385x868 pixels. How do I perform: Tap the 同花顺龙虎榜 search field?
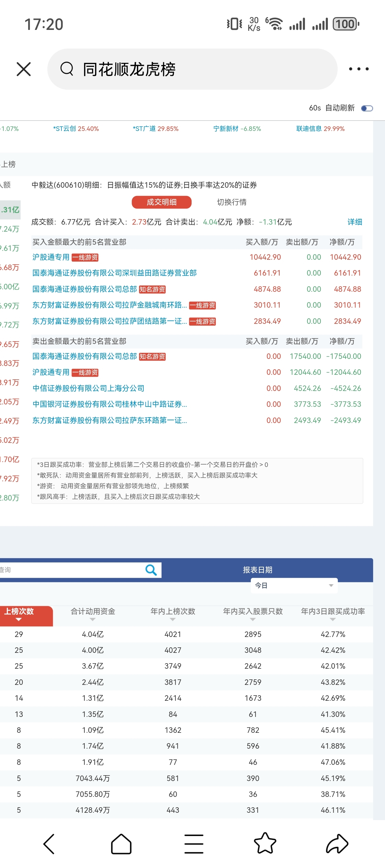click(x=192, y=69)
